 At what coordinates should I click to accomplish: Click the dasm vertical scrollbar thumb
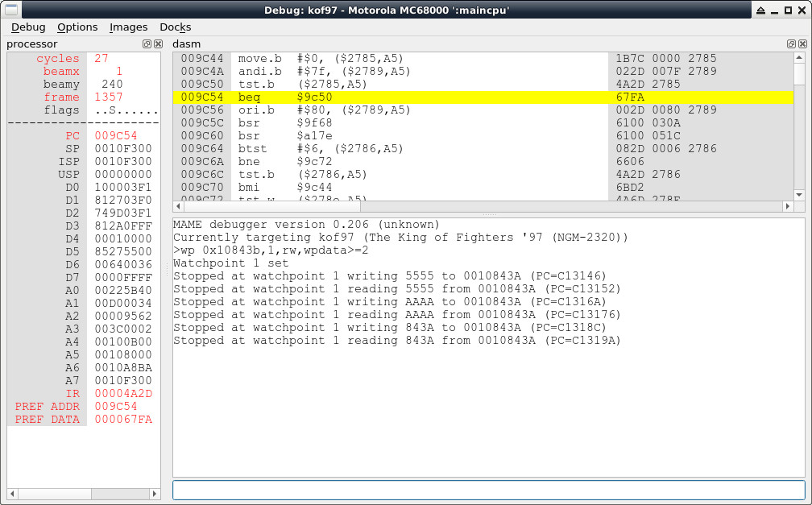point(799,73)
